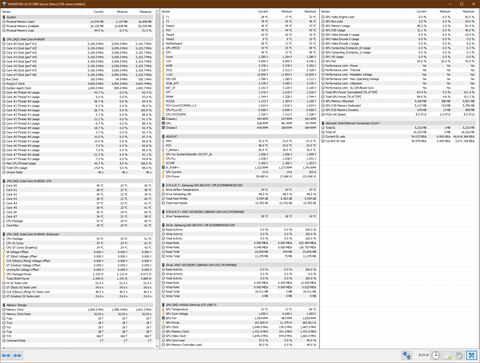Select the GPU Temperature row
Screen dimensions: 480x363
coord(239,309)
